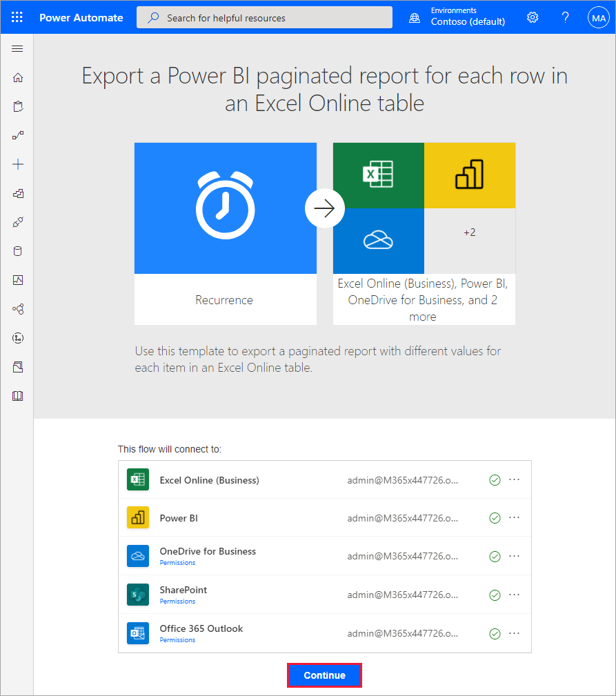Open Permissions link under OneDrive for Business
Viewport: 616px width, 696px height.
point(177,563)
